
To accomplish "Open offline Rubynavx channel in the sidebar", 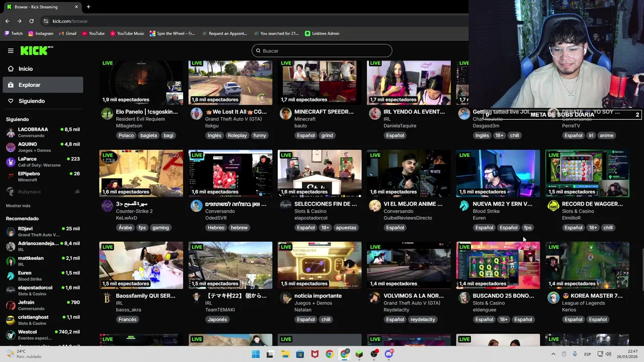I will click(x=43, y=192).
